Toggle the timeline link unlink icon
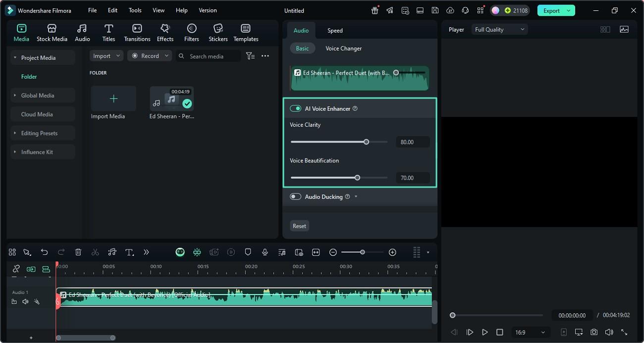 tap(16, 269)
